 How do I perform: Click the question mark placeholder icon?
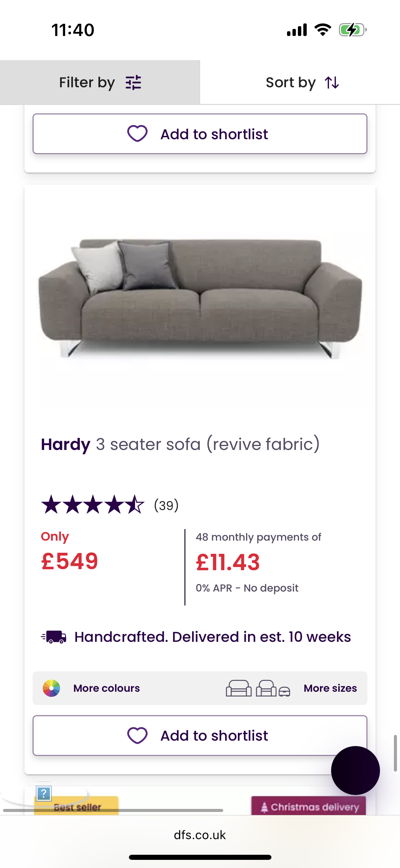coord(44,794)
